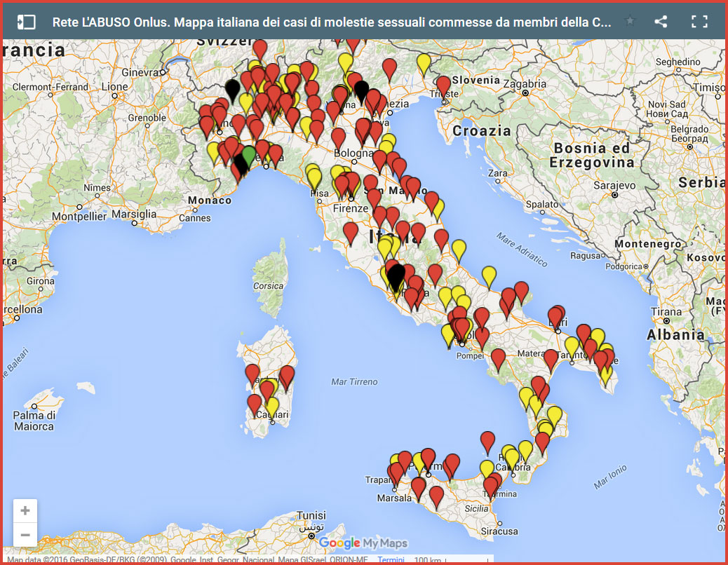The height and width of the screenshot is (565, 728).
Task: Select the red pin in northwest Sardinia
Action: pyautogui.click(x=252, y=375)
